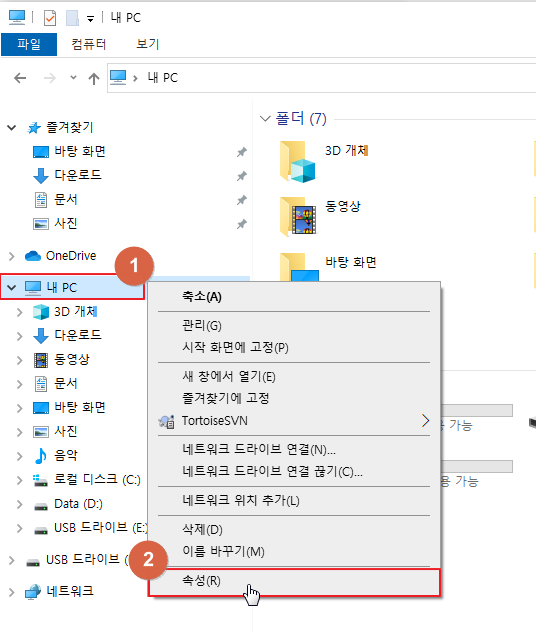
Task: Choose 네트워크 위치 추가(L) menu item
Action: pos(294,501)
